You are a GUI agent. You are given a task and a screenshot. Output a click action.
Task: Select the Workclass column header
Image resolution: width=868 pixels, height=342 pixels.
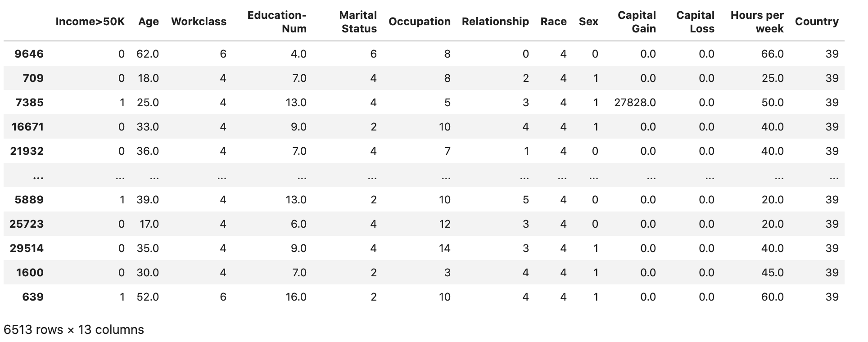click(x=199, y=22)
